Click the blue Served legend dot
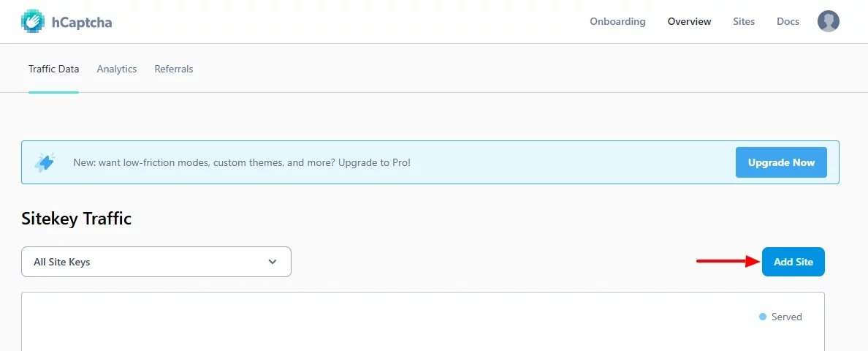Screen dimensions: 868x351 tap(763, 317)
